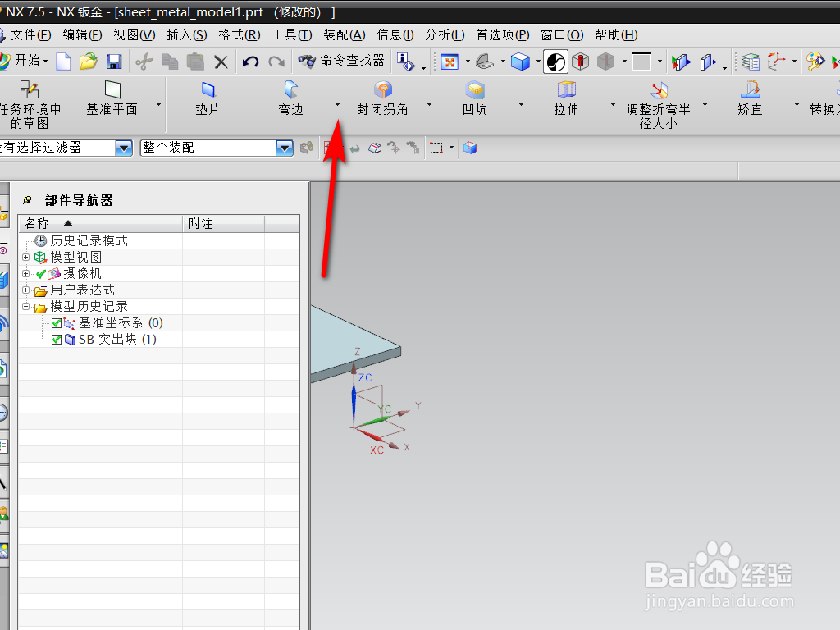Collapse the 模型历史记录 tree node
This screenshot has height=630, width=840.
pyautogui.click(x=25, y=307)
